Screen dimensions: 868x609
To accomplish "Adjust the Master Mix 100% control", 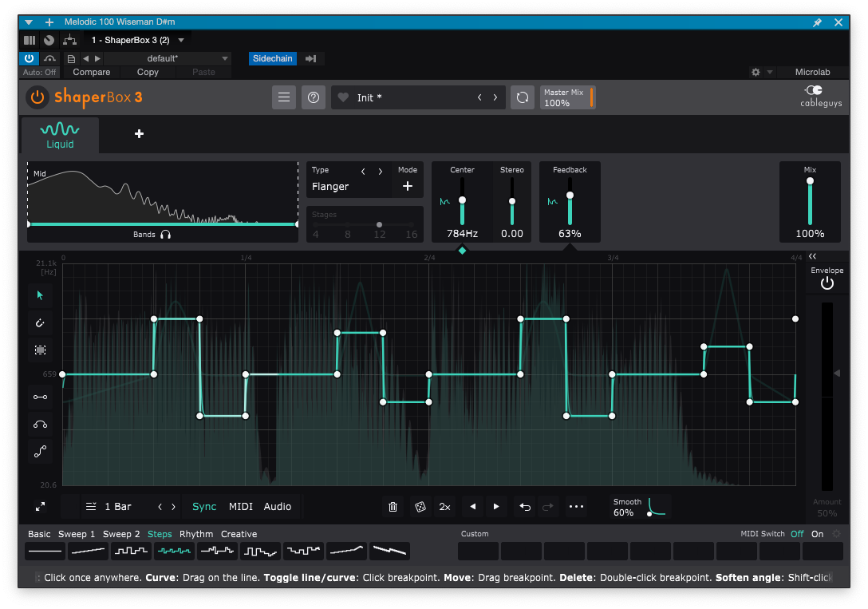I will point(567,97).
